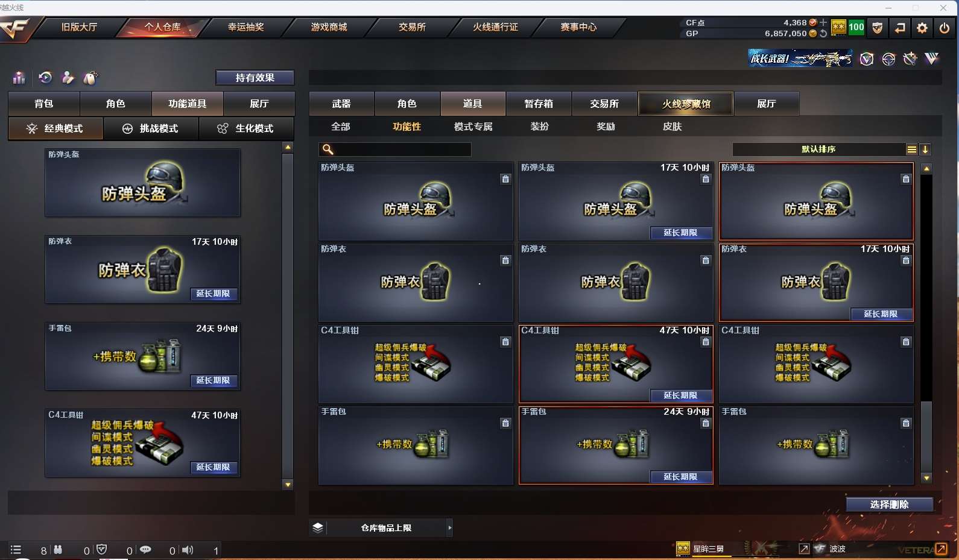Screen dimensions: 959x560
Task: Click the power exit icon
Action: (945, 28)
